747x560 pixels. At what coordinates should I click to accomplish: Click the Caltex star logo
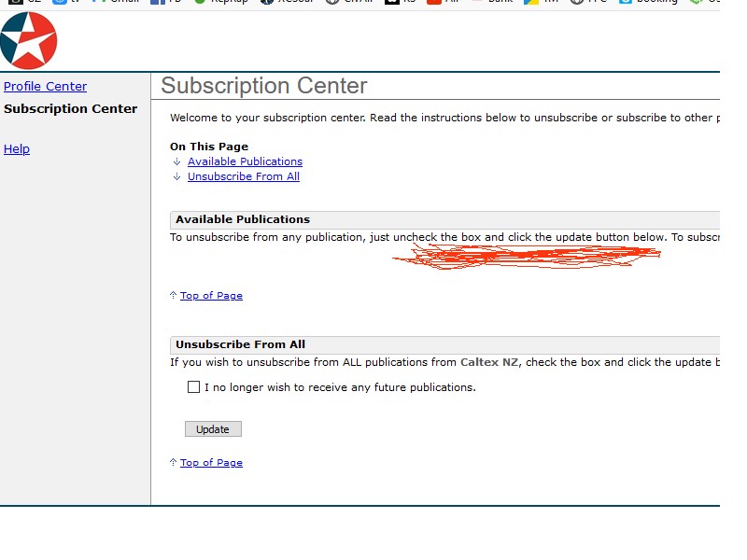(x=29, y=41)
